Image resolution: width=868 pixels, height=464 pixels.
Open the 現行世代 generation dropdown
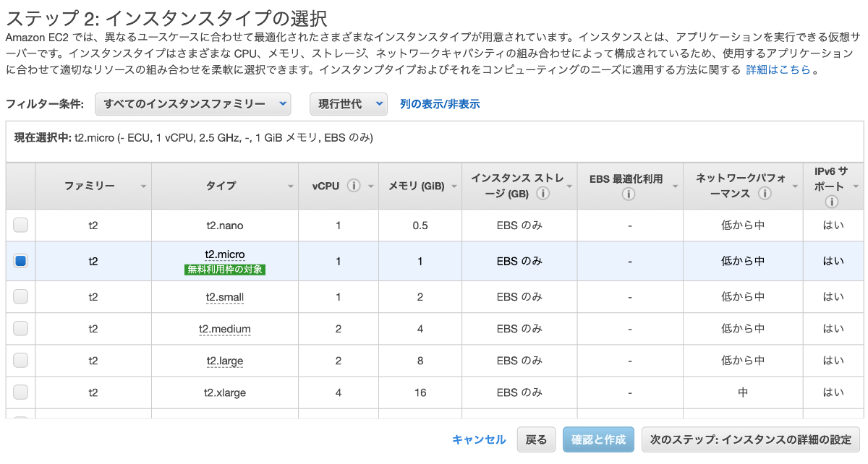[349, 104]
